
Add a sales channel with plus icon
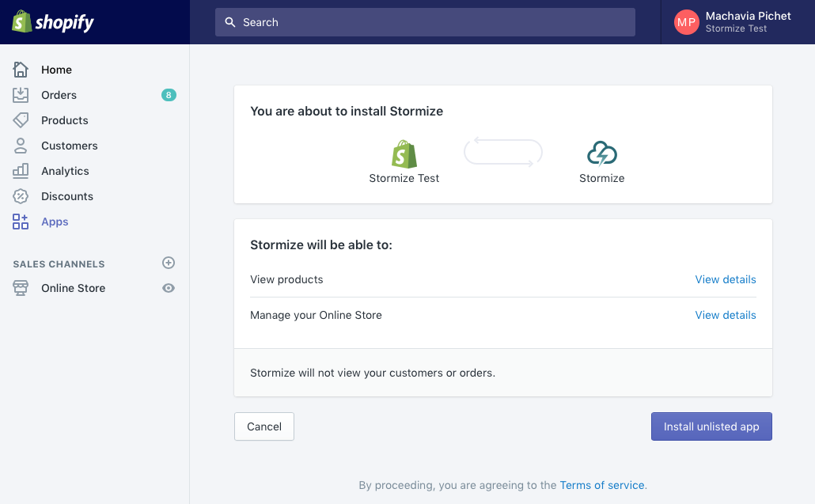pos(169,263)
